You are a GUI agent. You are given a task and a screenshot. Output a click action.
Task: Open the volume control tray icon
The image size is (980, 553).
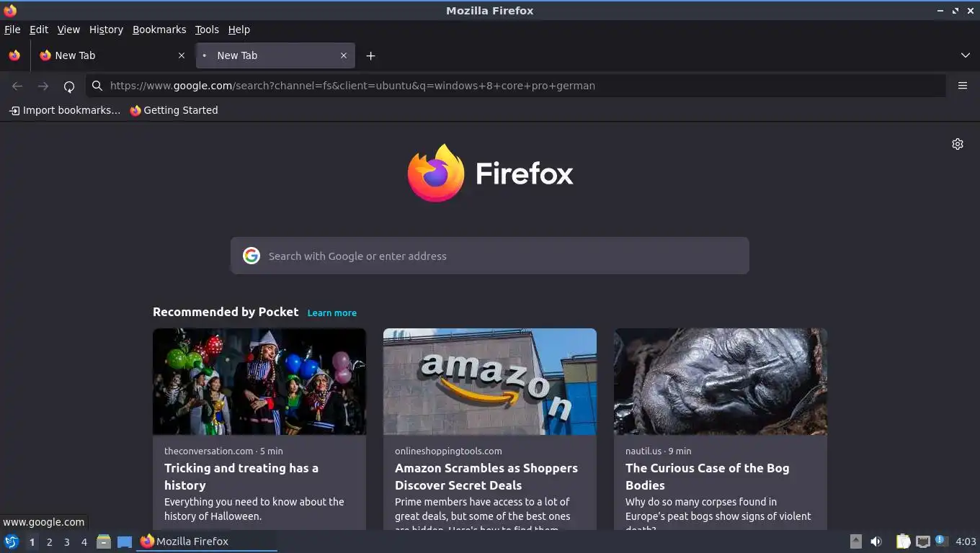876,541
